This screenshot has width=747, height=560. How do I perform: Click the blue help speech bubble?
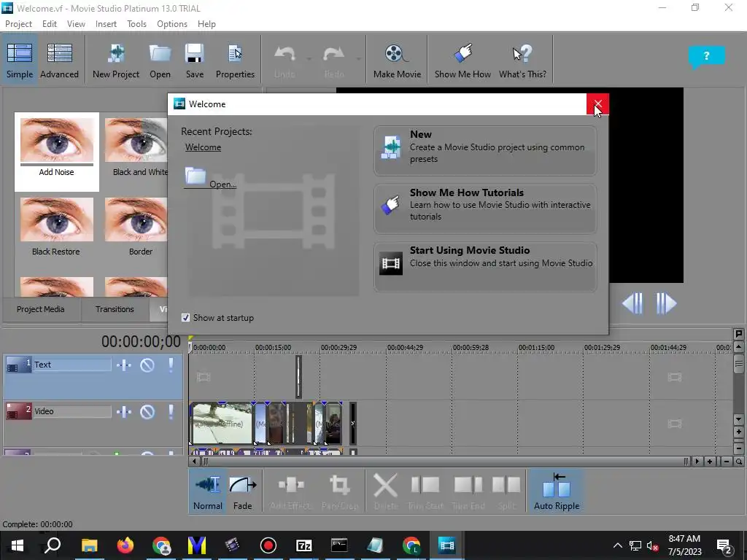click(706, 56)
